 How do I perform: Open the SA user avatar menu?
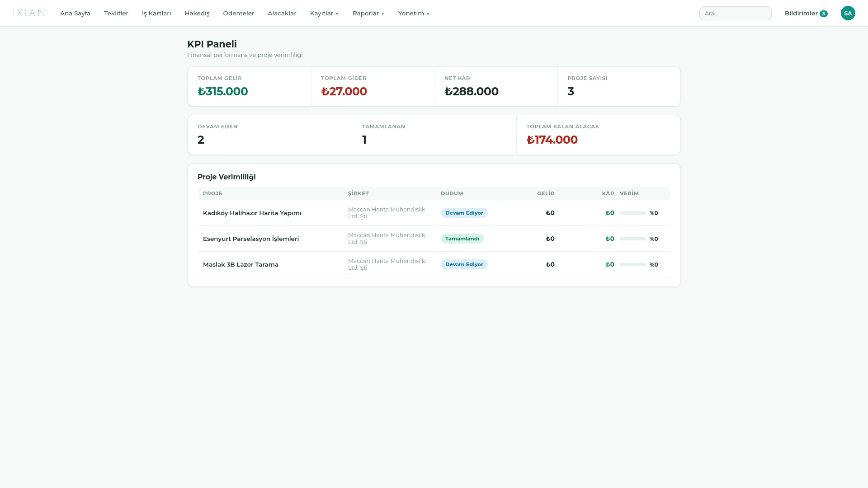(x=848, y=13)
